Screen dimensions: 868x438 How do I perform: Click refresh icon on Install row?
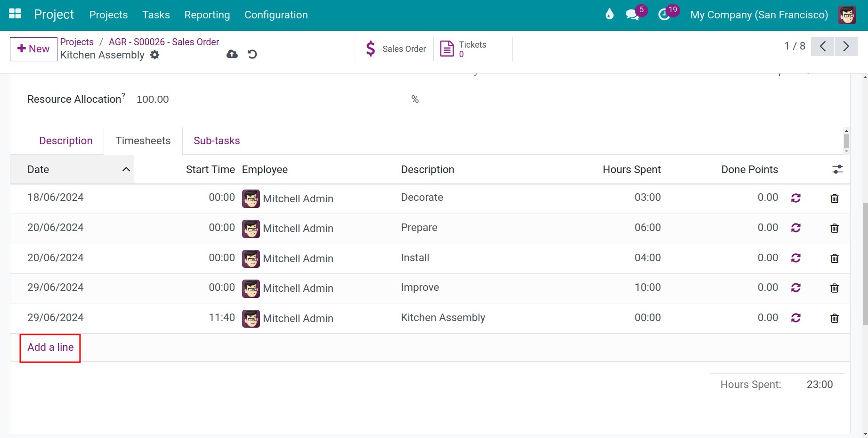pos(796,258)
